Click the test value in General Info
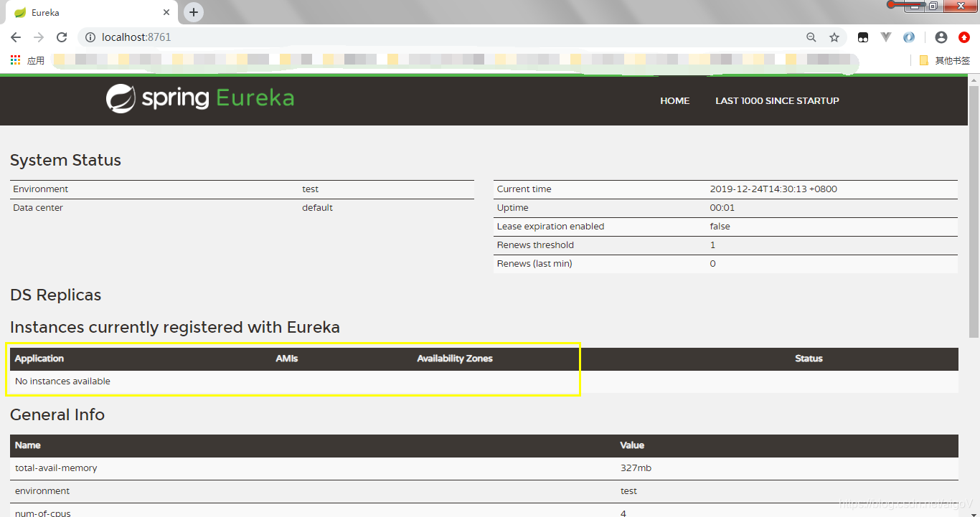 tap(629, 491)
